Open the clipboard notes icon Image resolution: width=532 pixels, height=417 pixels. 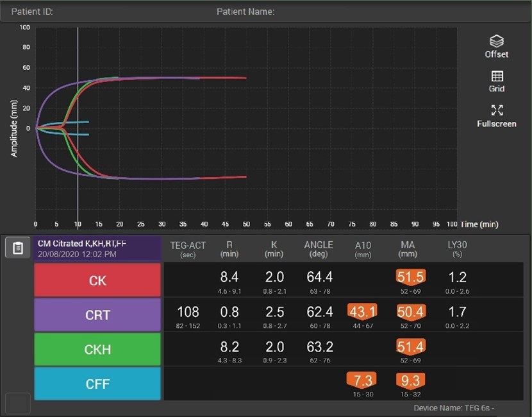18,248
